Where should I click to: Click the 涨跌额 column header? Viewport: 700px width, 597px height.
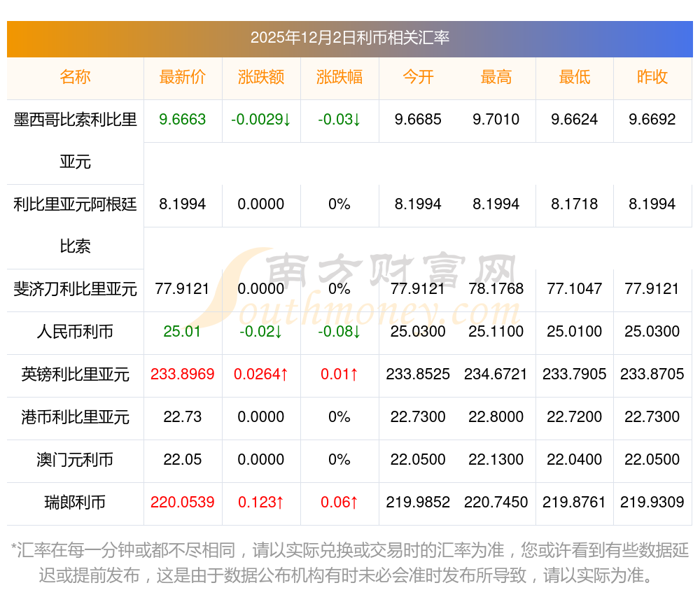[261, 78]
